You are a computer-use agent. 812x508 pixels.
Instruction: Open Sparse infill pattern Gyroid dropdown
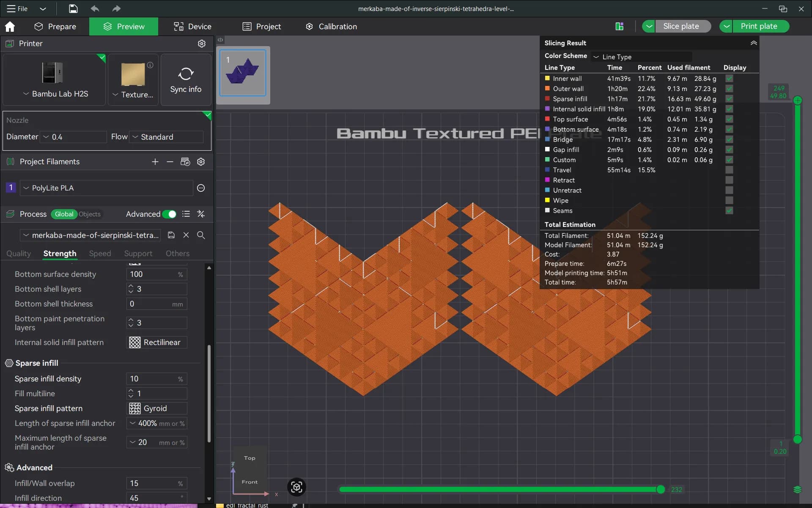coord(157,409)
